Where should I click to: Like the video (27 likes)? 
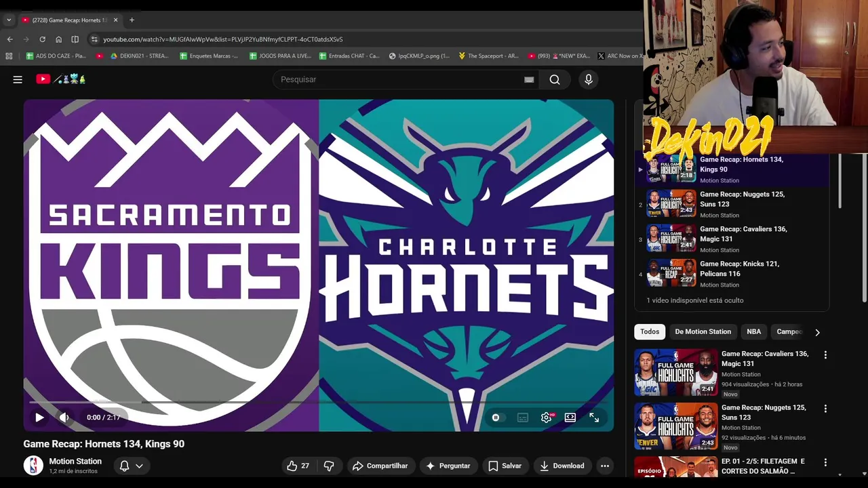click(298, 466)
